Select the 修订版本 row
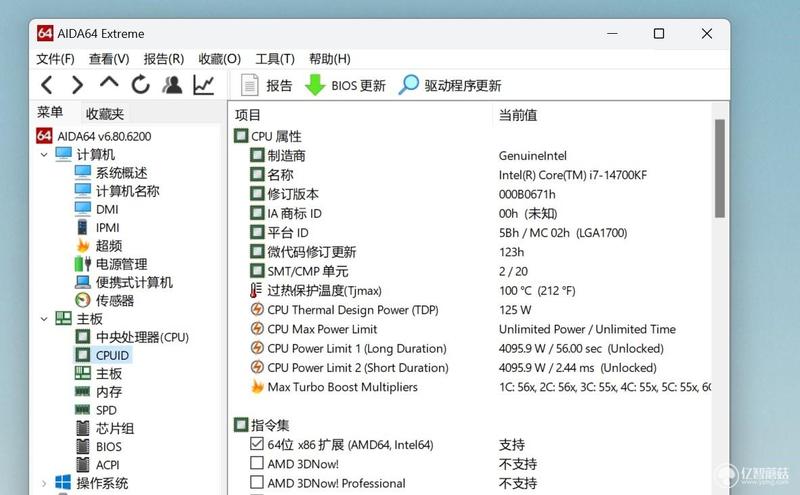800x495 pixels. tap(471, 194)
